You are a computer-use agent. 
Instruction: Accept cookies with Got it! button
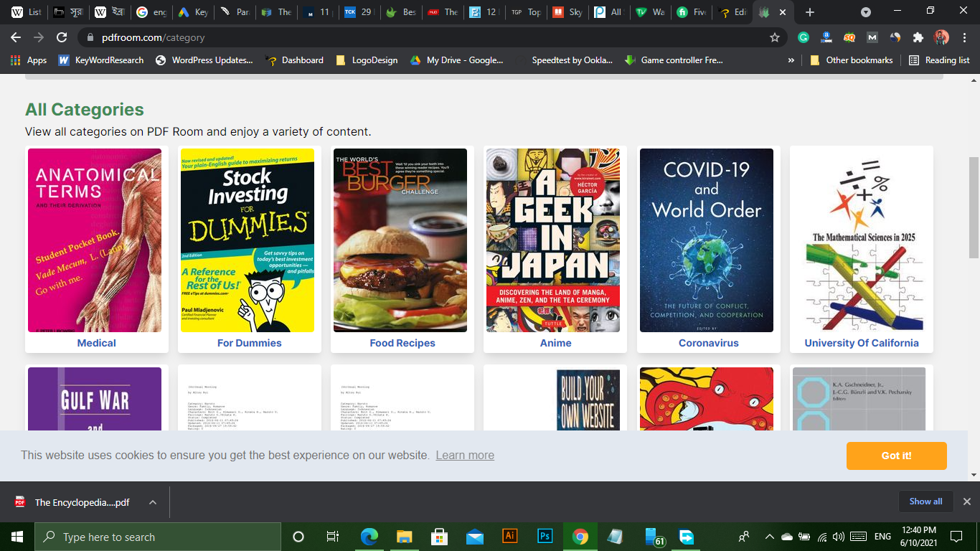(x=896, y=456)
